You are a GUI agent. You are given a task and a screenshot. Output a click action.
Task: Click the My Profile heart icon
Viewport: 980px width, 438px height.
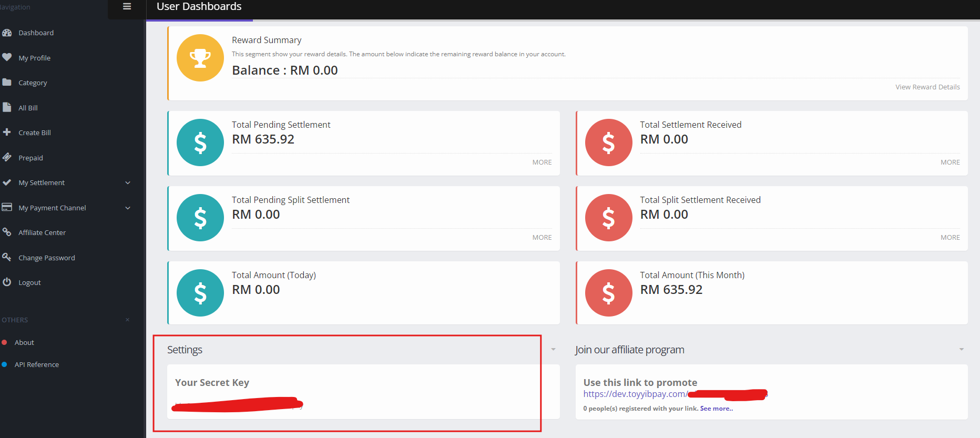(7, 57)
